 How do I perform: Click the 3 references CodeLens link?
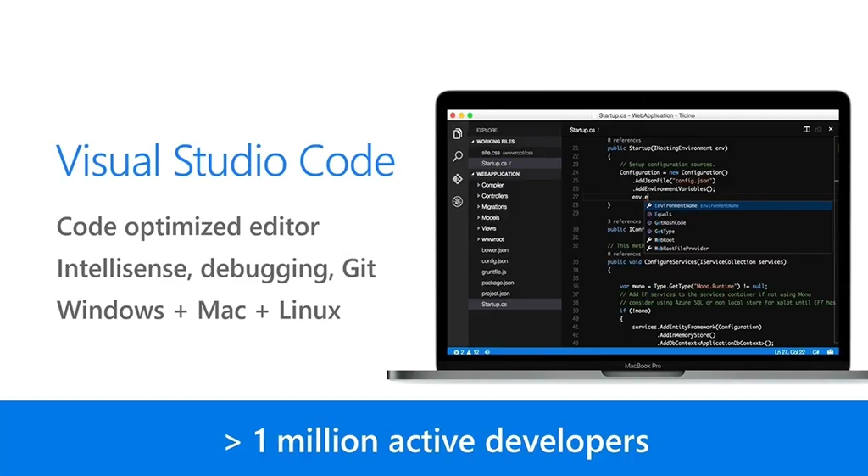[x=624, y=221]
